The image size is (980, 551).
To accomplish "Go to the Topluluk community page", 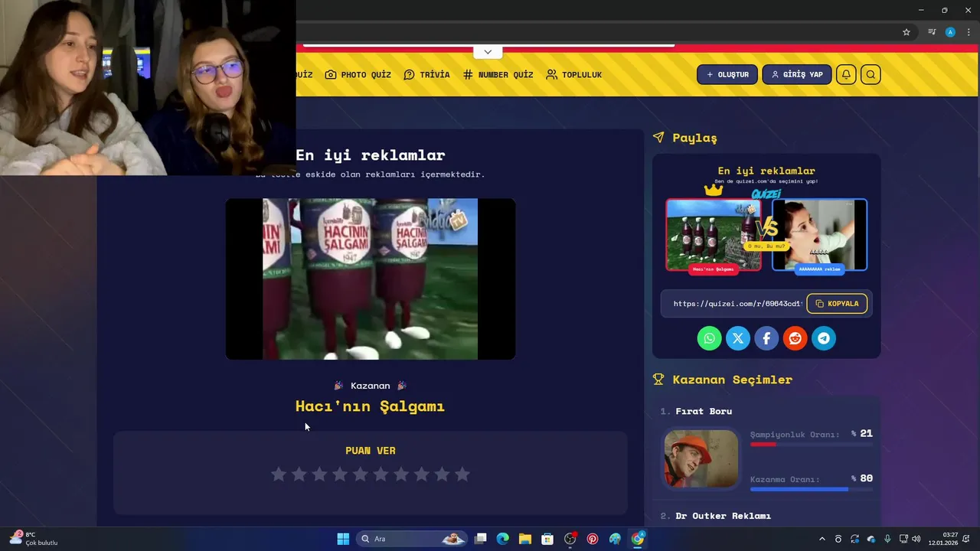I will (x=573, y=74).
